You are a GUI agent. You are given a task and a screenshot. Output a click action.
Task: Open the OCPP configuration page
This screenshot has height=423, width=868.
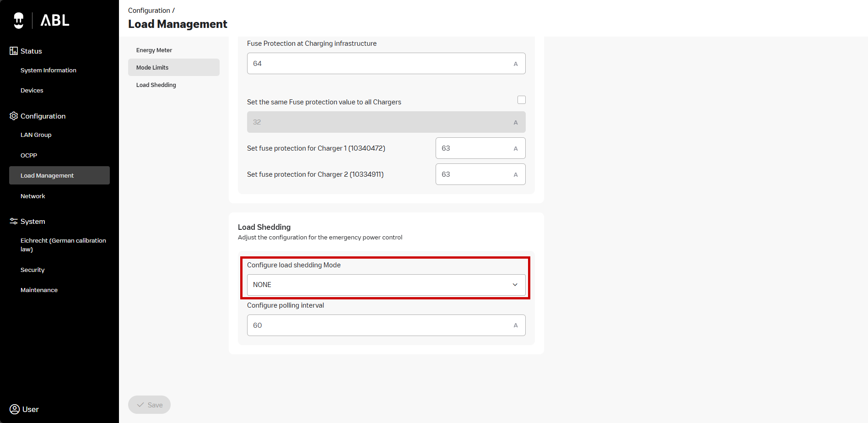pos(29,155)
